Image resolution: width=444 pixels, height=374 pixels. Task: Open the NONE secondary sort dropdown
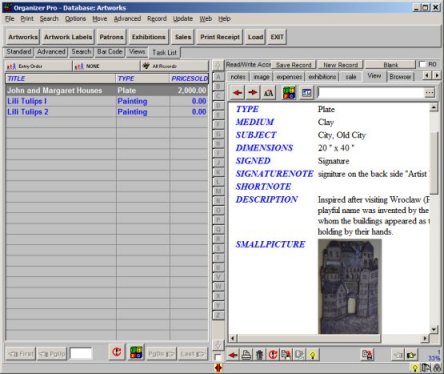[106, 66]
